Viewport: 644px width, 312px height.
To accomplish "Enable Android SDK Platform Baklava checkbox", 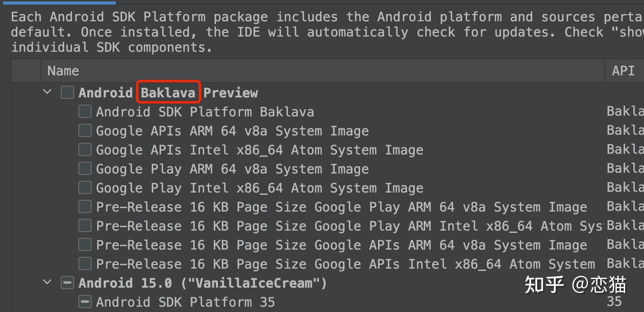I will click(x=85, y=111).
